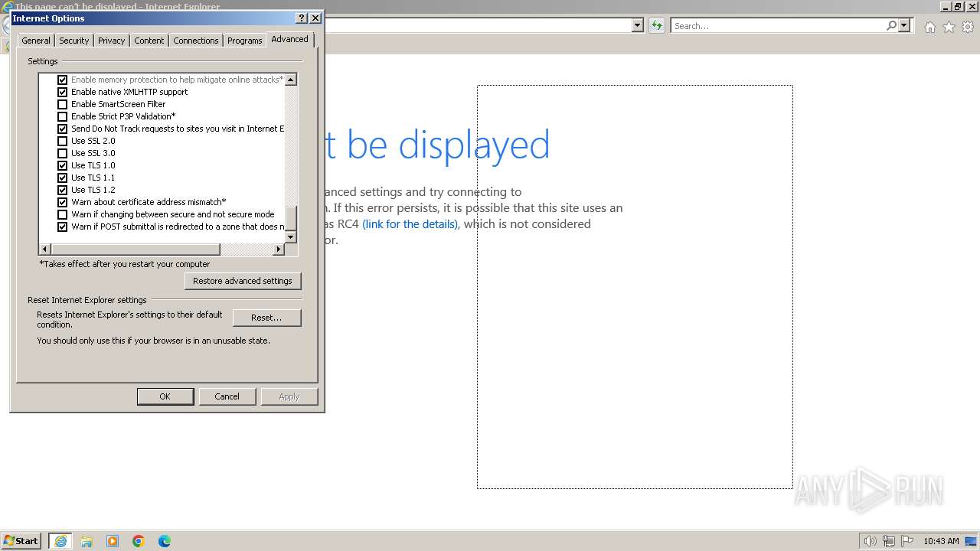The height and width of the screenshot is (551, 980).
Task: Click the vertical scrollbar thumb in settings
Action: click(291, 219)
